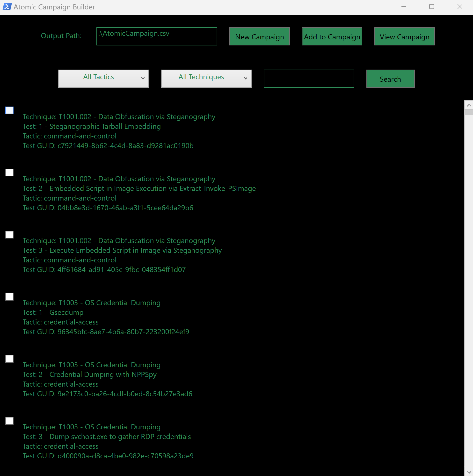Open the All Tactics dropdown
The image size is (473, 476).
coord(103,78)
